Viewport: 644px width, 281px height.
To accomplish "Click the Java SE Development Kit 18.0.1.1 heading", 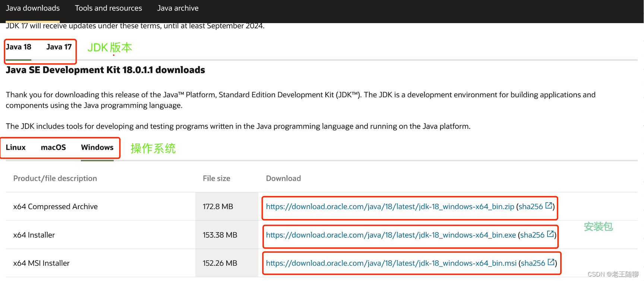I will (x=105, y=70).
